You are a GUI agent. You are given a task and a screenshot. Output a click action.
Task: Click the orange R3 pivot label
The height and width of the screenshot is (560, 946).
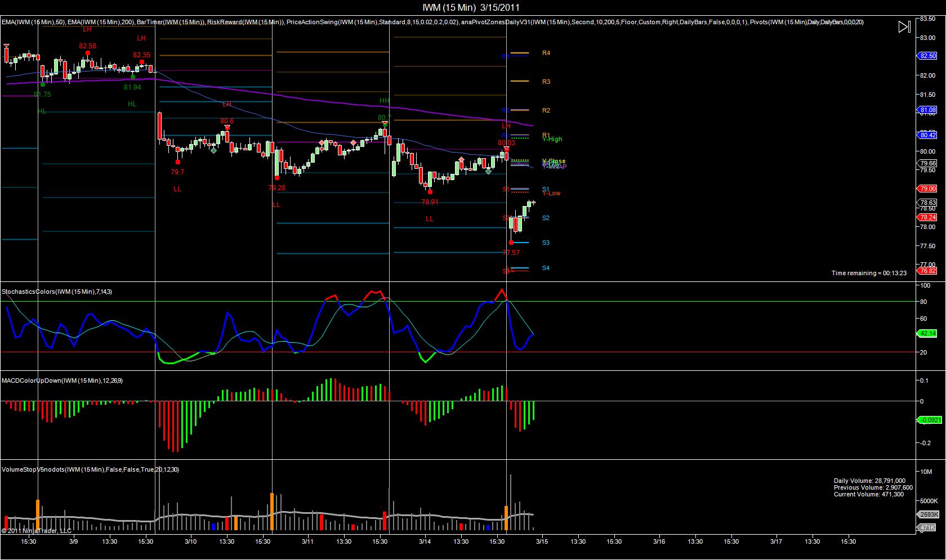pyautogui.click(x=546, y=82)
